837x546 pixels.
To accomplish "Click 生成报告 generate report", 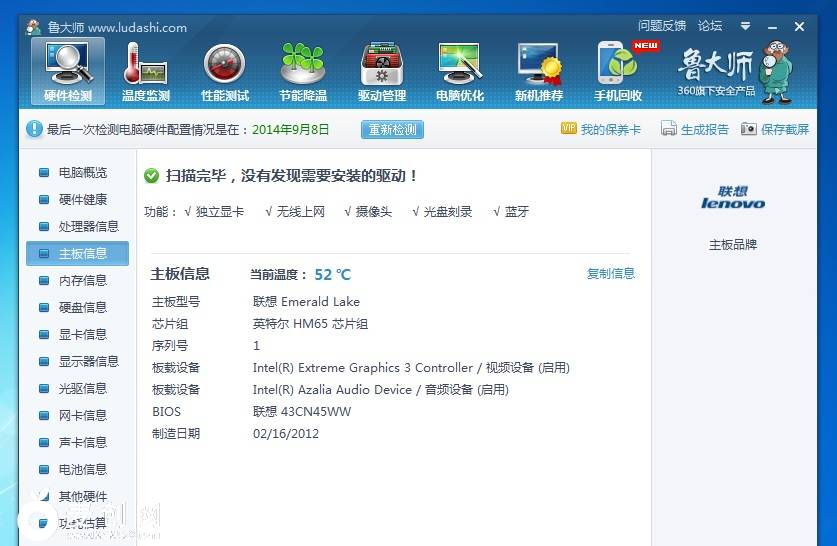I will click(696, 130).
